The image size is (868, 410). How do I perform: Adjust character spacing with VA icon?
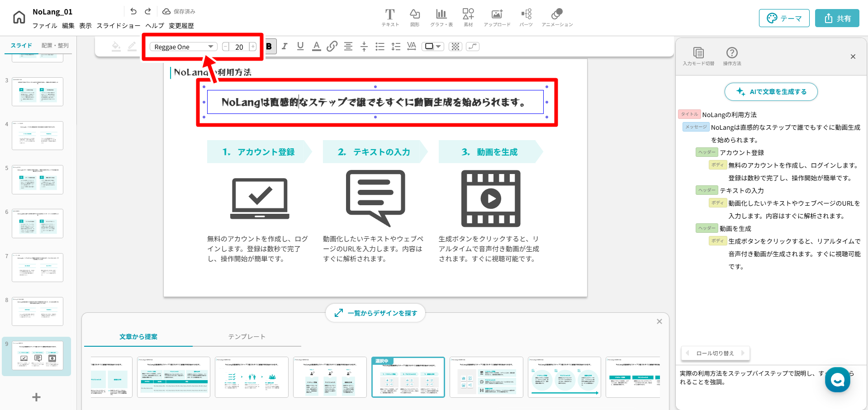click(x=411, y=46)
